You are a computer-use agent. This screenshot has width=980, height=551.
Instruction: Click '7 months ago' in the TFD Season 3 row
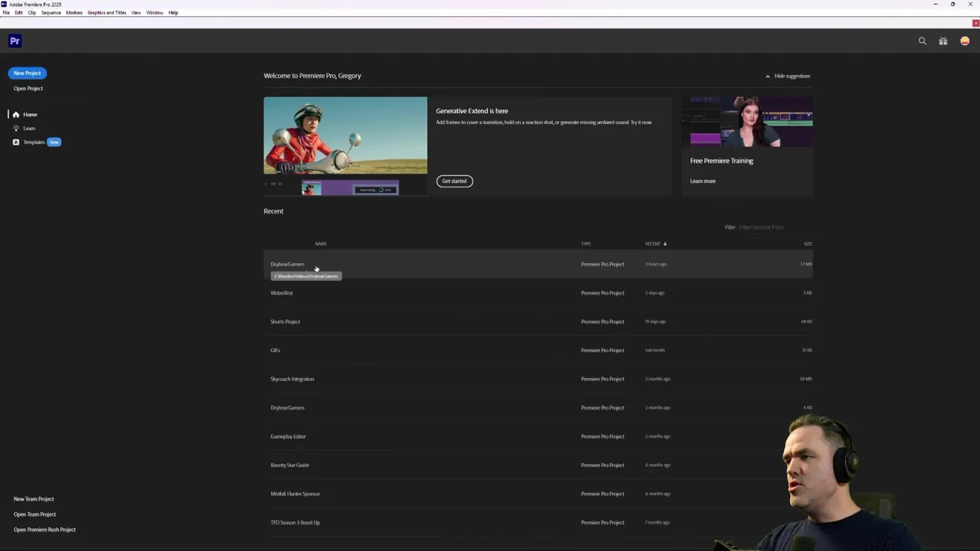[x=657, y=523]
